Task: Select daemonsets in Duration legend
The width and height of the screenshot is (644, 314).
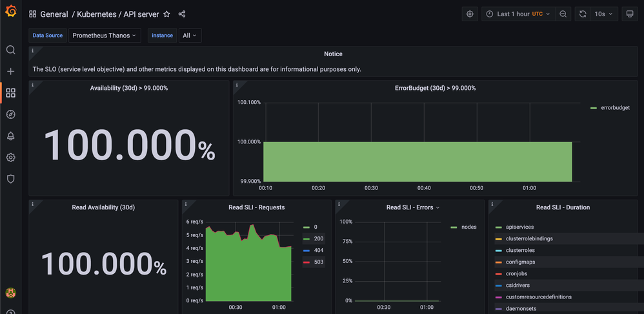Action: point(520,308)
